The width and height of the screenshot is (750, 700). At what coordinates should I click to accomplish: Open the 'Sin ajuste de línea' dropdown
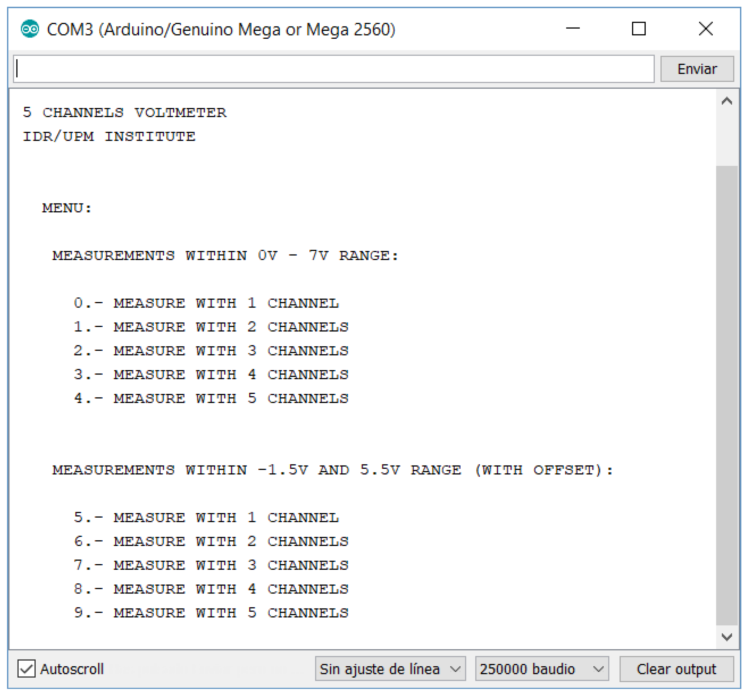pyautogui.click(x=390, y=669)
